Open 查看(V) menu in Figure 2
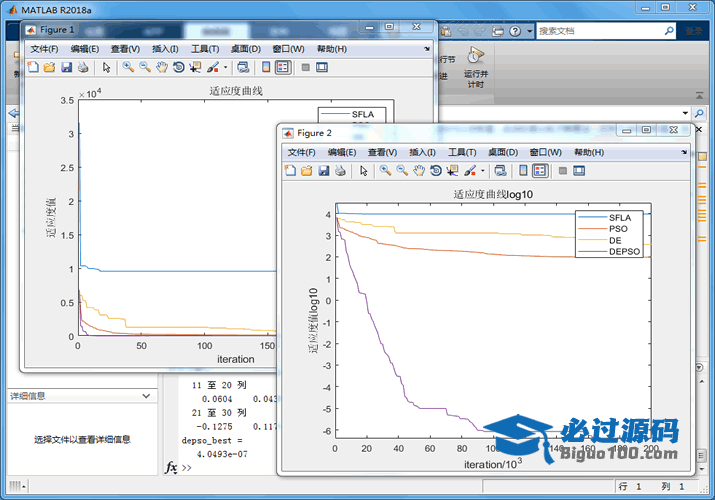Image resolution: width=715 pixels, height=500 pixels. pyautogui.click(x=383, y=152)
